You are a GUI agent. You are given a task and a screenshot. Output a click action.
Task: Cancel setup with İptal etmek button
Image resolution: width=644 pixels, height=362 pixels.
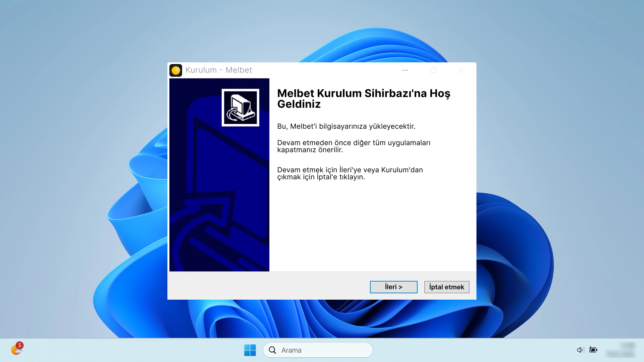coord(446,287)
